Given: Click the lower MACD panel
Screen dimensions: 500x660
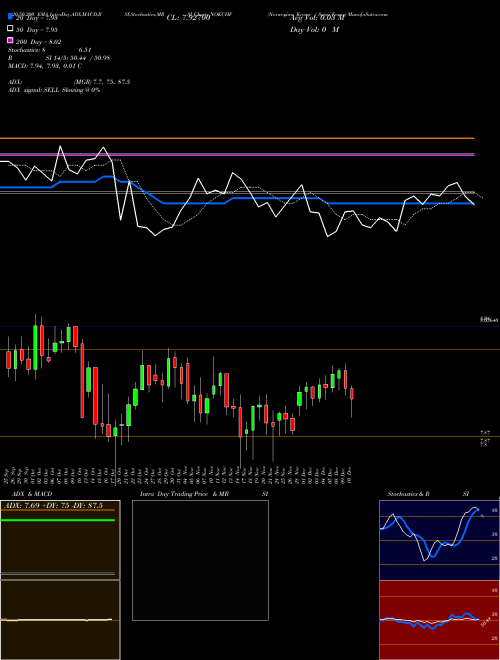Looking at the screenshot, I should [x=60, y=620].
